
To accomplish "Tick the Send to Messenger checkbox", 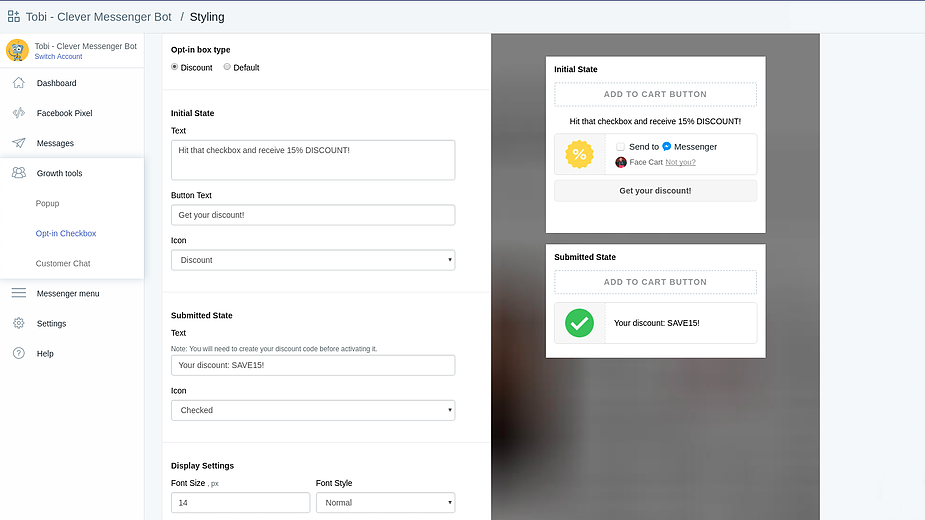I will pos(620,146).
